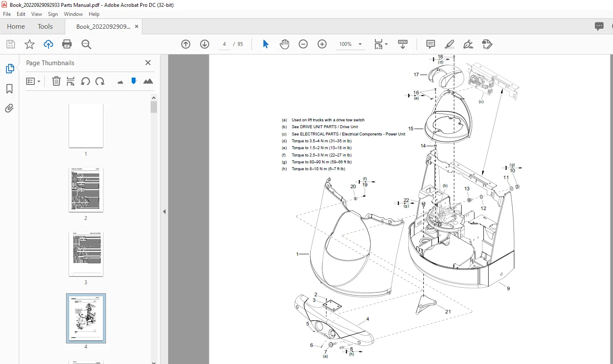Select page 3 thumbnail
This screenshot has width=613, height=364.
tap(86, 254)
